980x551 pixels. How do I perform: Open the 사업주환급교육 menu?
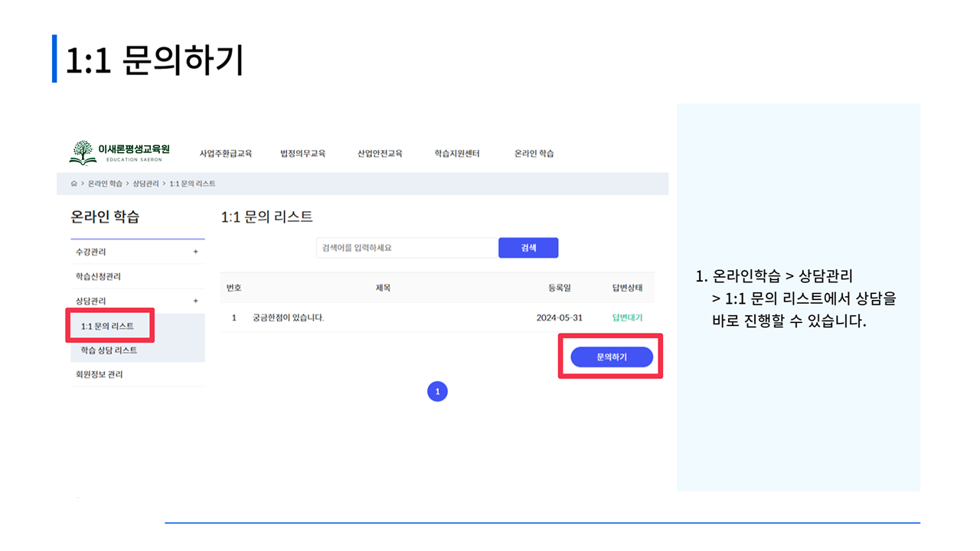[x=225, y=153]
